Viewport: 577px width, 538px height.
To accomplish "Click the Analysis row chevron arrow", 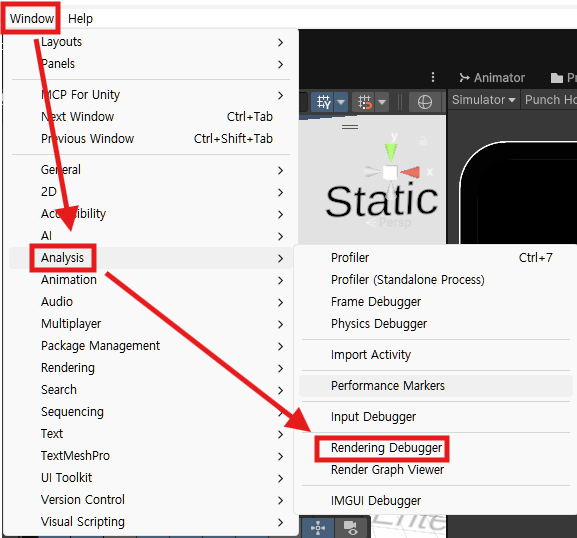I will click(280, 259).
